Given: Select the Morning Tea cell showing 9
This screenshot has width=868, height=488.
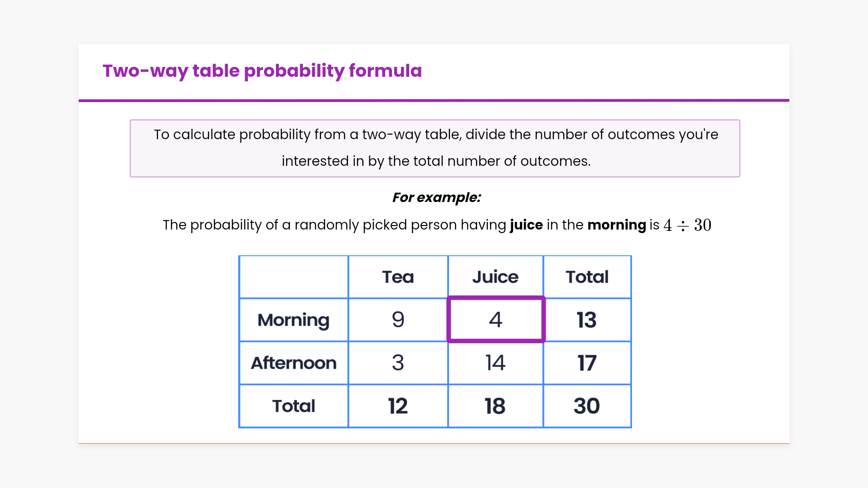Looking at the screenshot, I should point(398,320).
